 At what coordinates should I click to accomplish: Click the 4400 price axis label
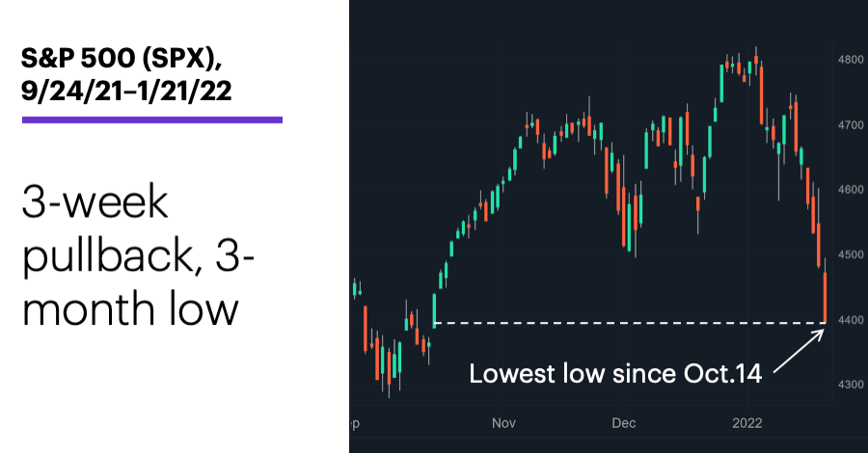coord(851,320)
